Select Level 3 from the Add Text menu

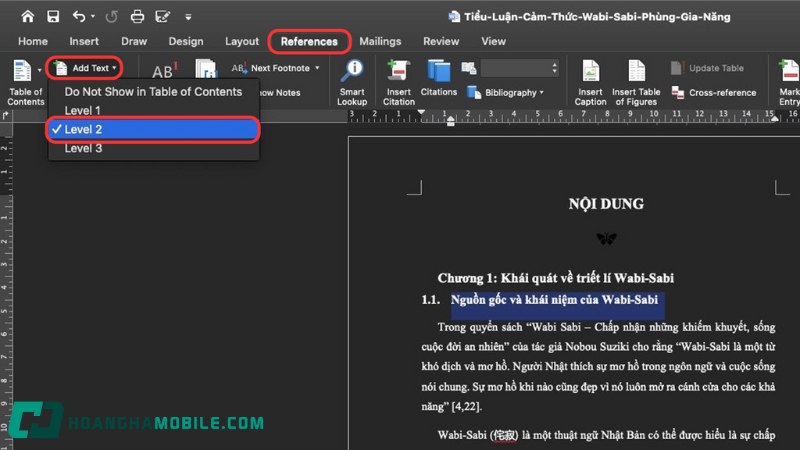tap(153, 148)
